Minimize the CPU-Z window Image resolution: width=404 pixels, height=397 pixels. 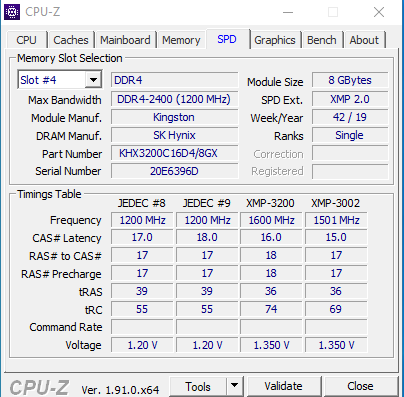tap(288, 13)
